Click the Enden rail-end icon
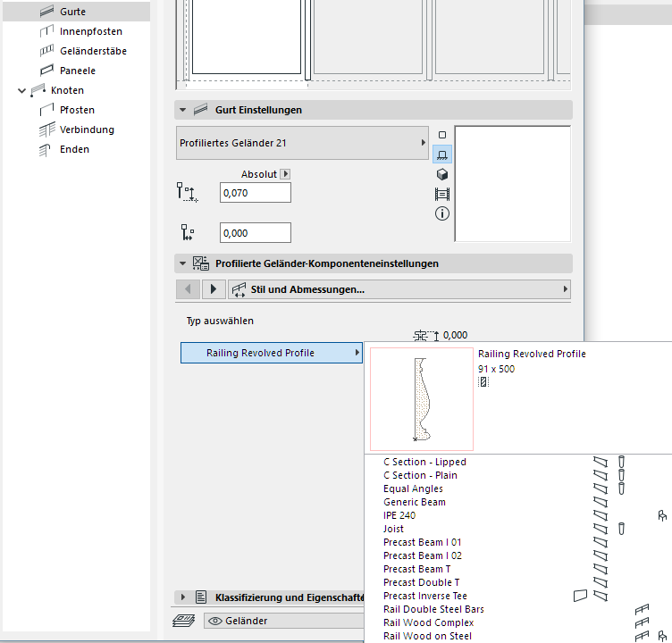 tap(45, 150)
